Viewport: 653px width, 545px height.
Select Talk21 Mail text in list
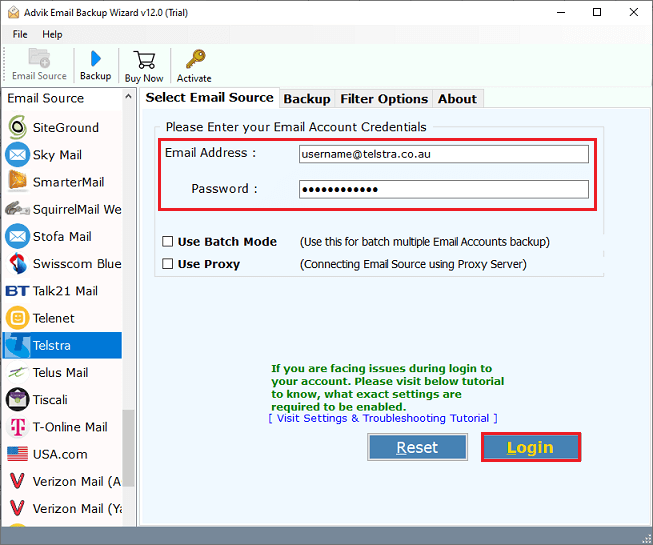pyautogui.click(x=65, y=291)
